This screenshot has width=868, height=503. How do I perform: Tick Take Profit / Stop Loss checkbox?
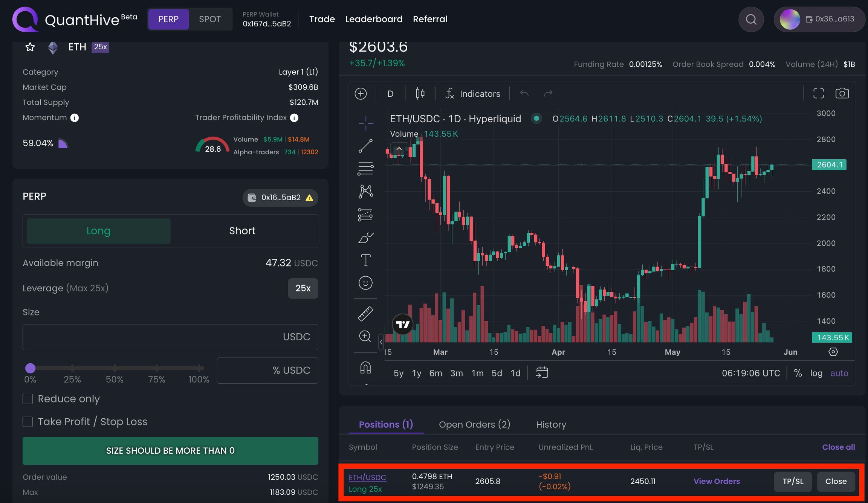pos(28,422)
